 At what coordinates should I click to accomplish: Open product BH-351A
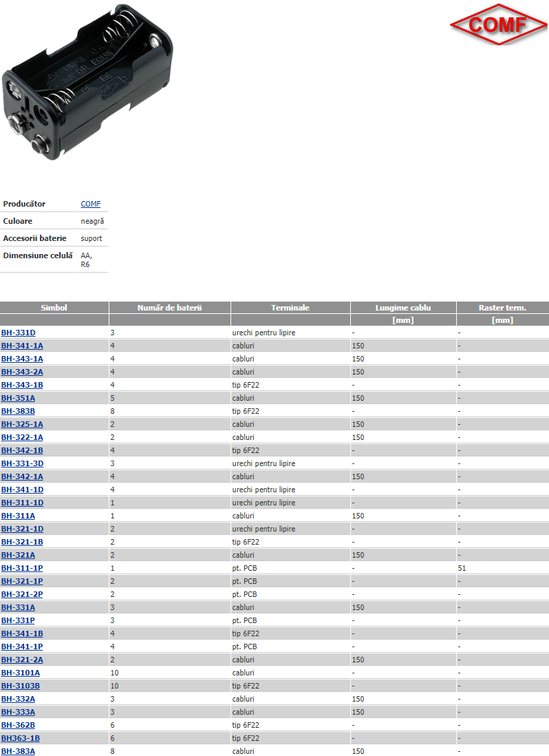[19, 398]
